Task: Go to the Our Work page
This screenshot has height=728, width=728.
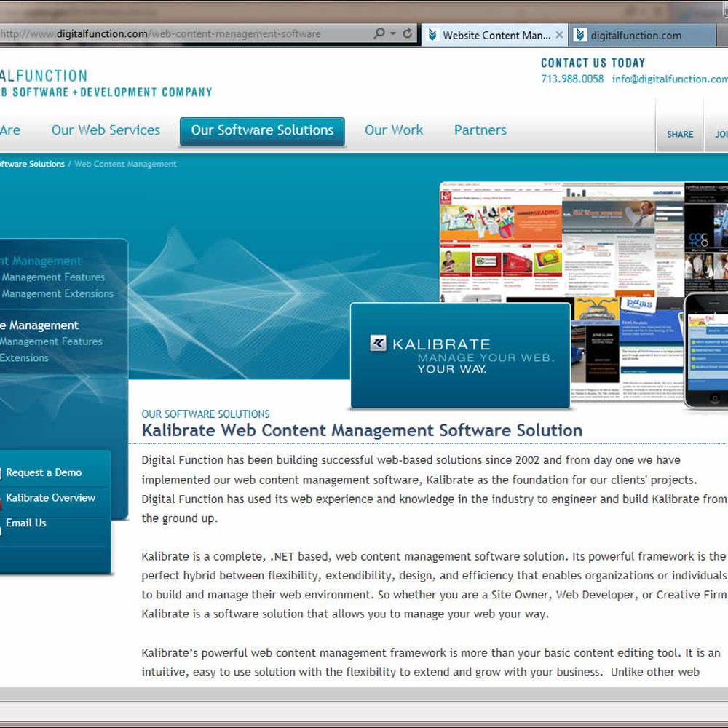Action: pos(393,130)
